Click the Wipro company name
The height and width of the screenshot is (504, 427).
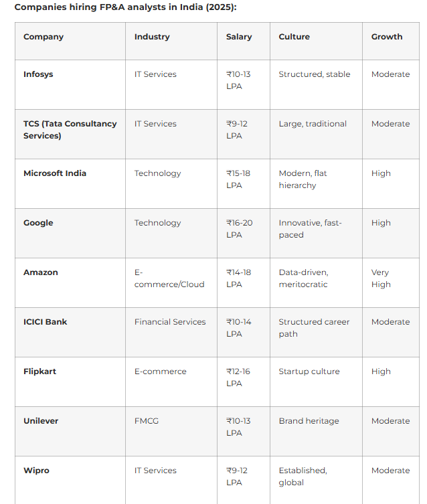(x=36, y=471)
